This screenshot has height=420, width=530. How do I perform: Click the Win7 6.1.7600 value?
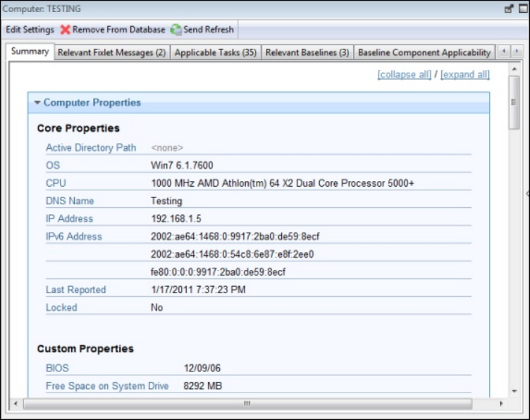click(x=182, y=165)
